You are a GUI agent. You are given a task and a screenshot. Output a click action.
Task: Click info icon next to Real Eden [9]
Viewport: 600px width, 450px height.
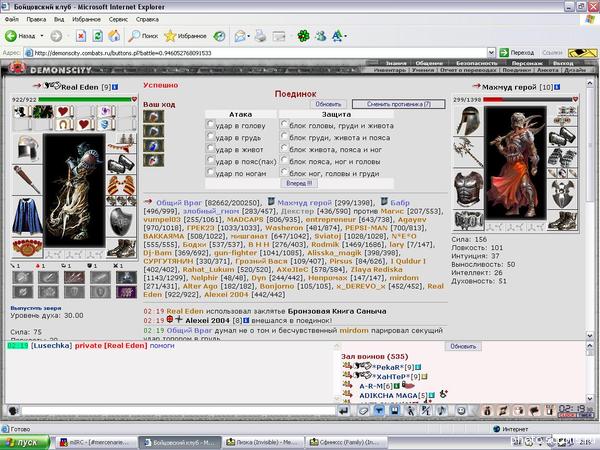click(x=115, y=87)
